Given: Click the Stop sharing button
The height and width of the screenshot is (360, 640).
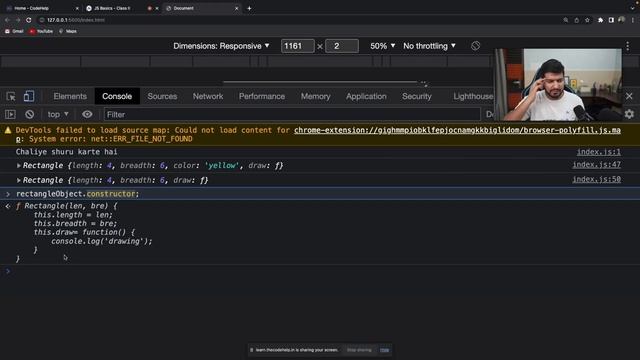Looking at the screenshot, I should tap(359, 350).
